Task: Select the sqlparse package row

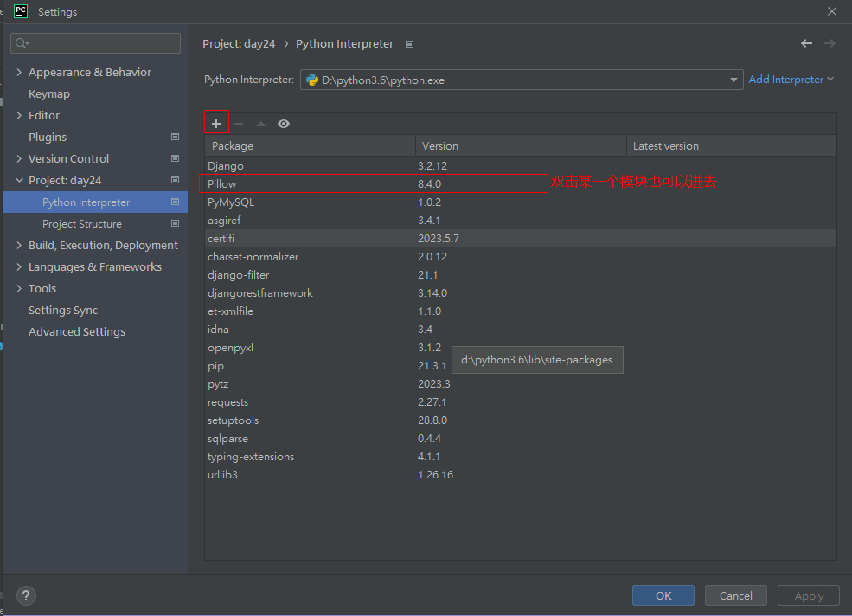Action: (521, 439)
